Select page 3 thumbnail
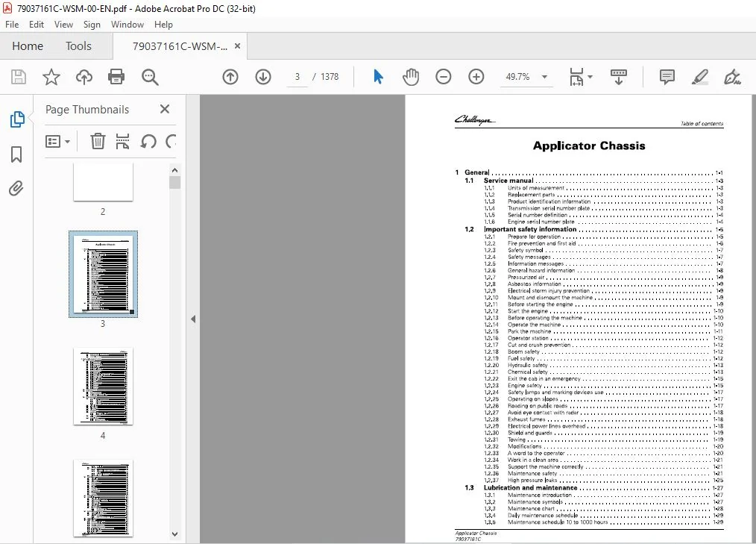The width and height of the screenshot is (756, 544). [103, 274]
